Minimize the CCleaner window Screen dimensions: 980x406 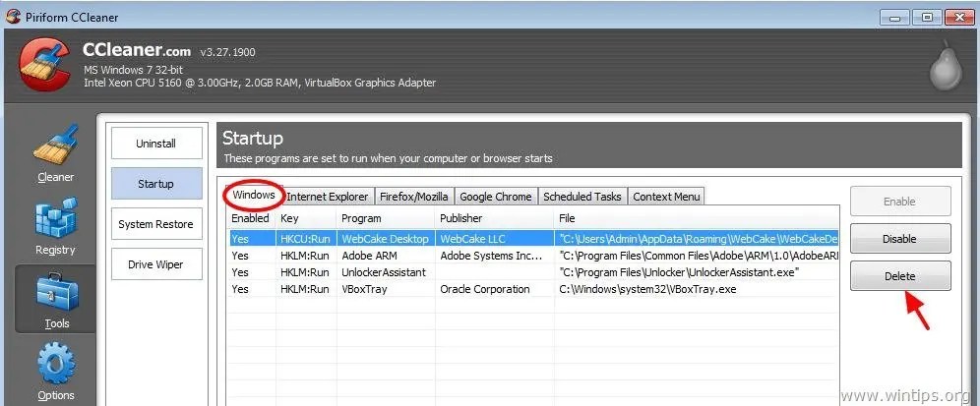pyautogui.click(x=894, y=17)
